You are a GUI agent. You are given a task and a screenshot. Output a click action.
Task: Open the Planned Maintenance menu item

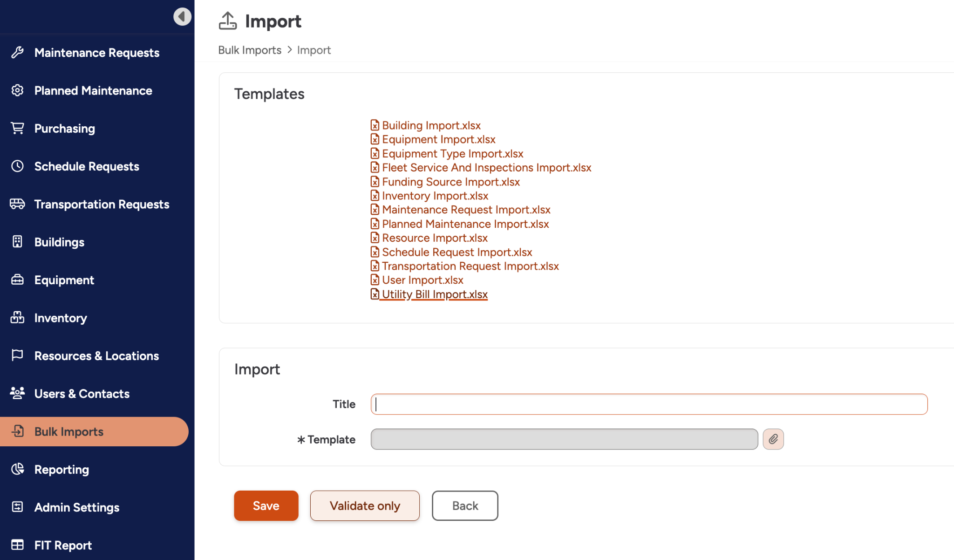(x=93, y=90)
